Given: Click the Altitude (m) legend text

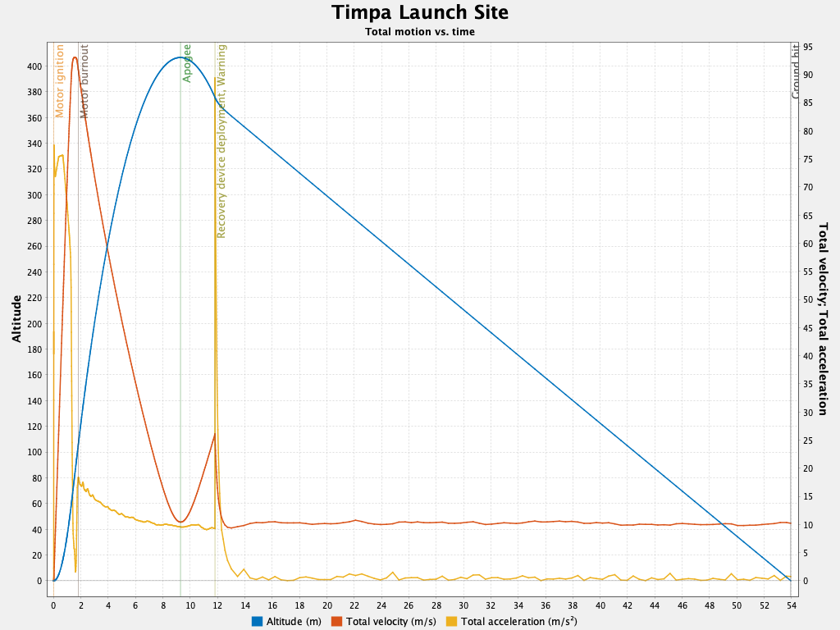Looking at the screenshot, I should tap(295, 622).
